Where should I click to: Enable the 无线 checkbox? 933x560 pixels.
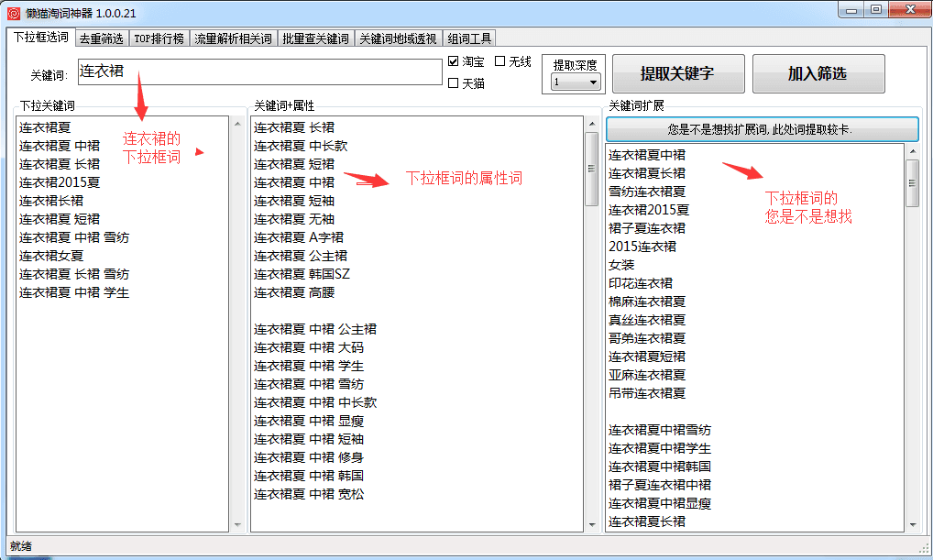pos(500,61)
